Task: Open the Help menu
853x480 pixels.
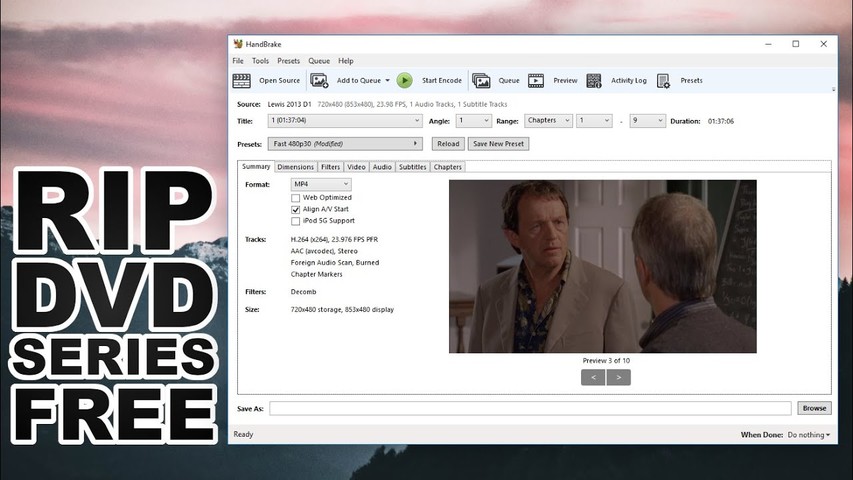Action: [x=345, y=61]
